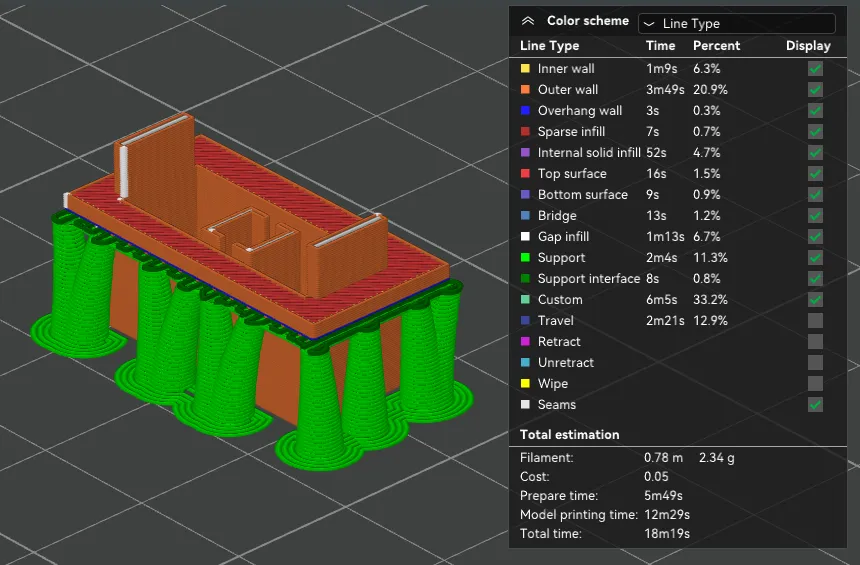860x565 pixels.
Task: Enable Travel display checkbox
Action: [816, 321]
